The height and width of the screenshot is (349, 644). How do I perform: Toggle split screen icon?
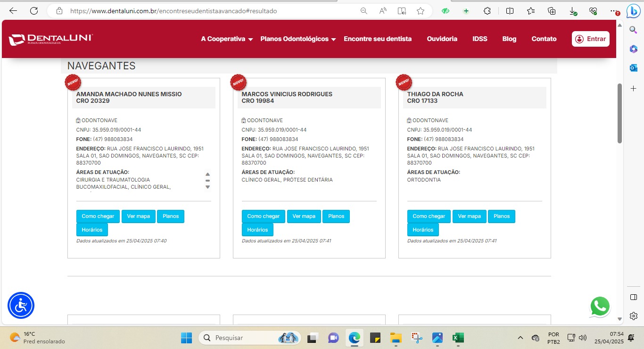[510, 11]
